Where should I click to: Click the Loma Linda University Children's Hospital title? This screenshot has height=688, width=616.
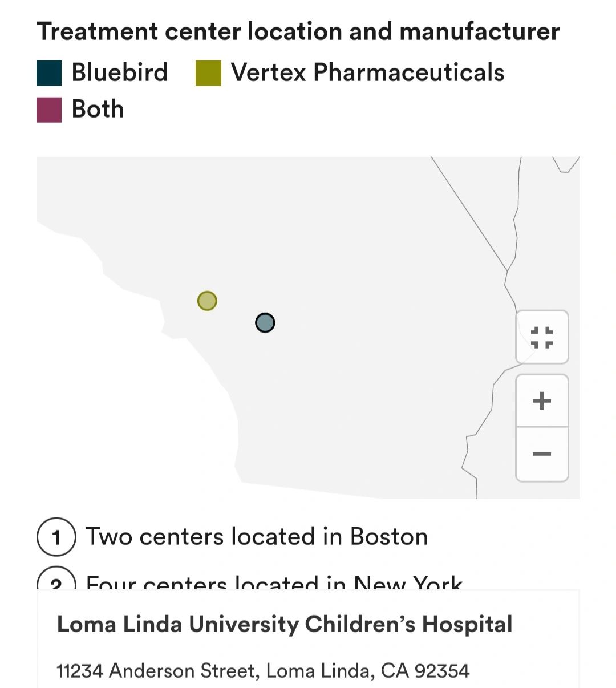(x=285, y=624)
